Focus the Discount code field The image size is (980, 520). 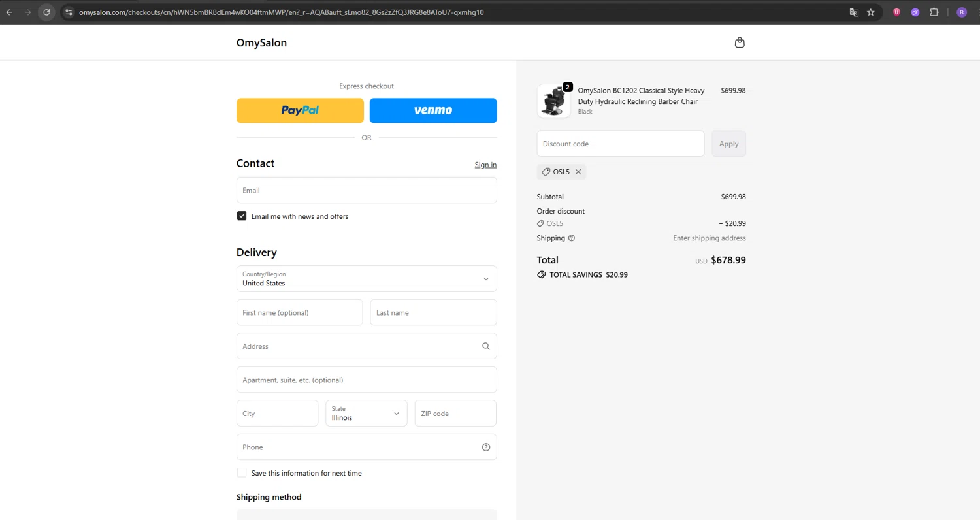point(621,144)
